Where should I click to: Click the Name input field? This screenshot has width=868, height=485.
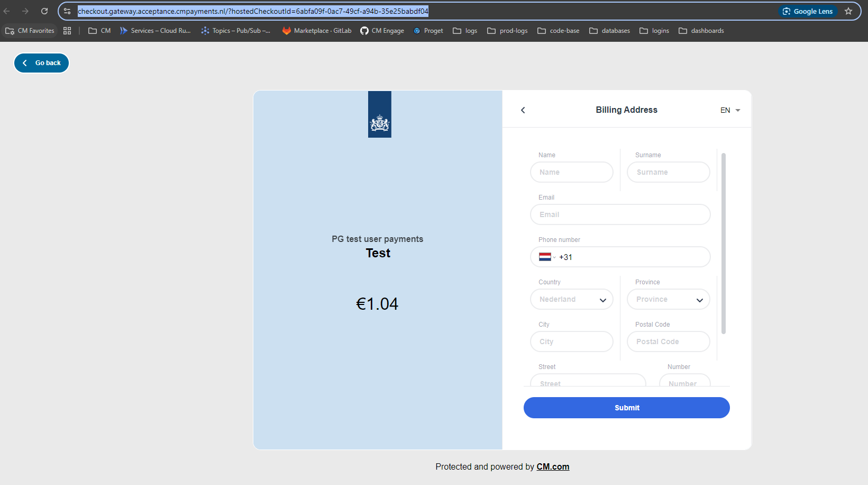572,172
